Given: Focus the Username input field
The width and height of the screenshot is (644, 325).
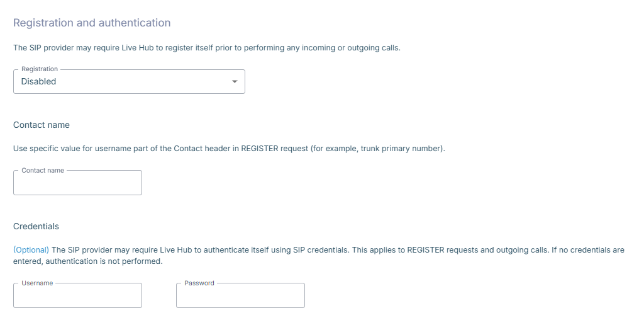Looking at the screenshot, I should (77, 295).
